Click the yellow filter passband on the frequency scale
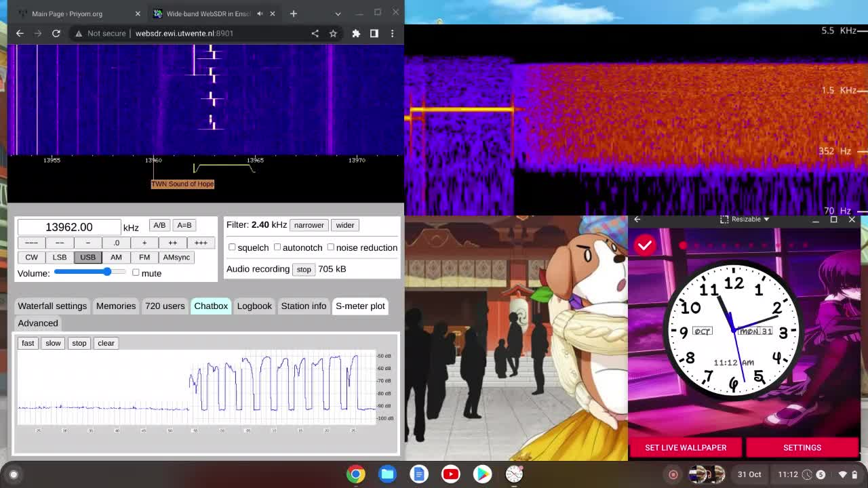The width and height of the screenshot is (868, 488). (x=224, y=167)
